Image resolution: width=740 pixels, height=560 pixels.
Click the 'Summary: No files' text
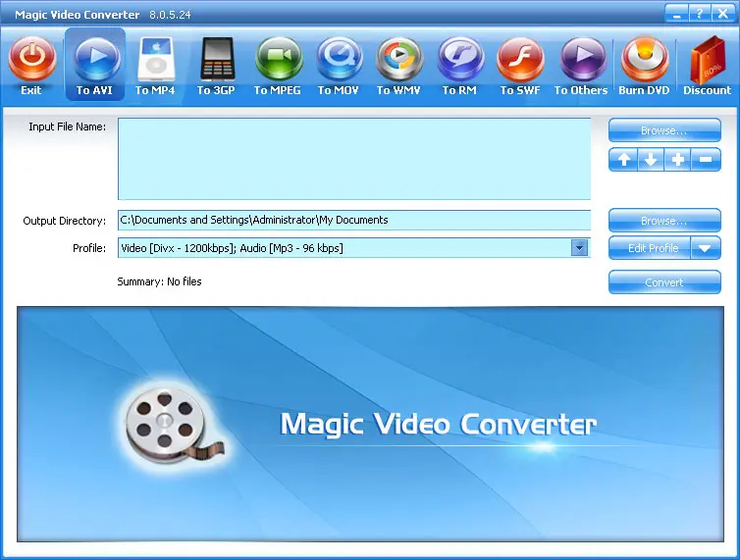(159, 281)
